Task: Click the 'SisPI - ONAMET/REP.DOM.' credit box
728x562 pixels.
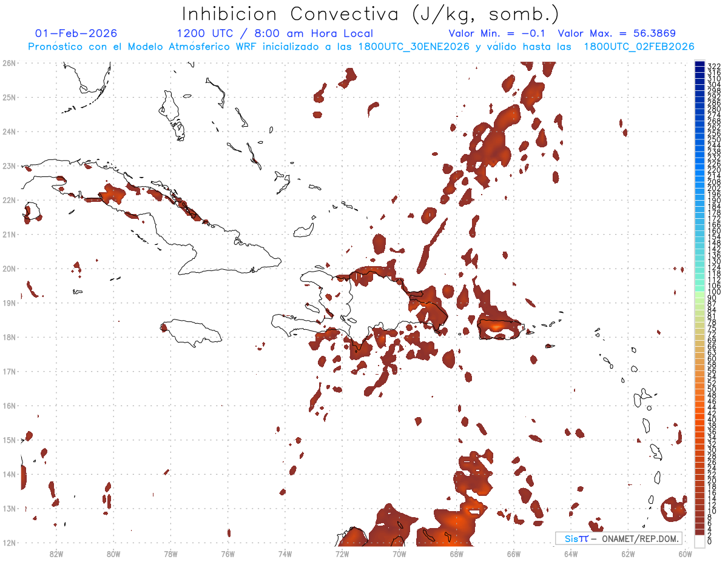Action: 619,538
